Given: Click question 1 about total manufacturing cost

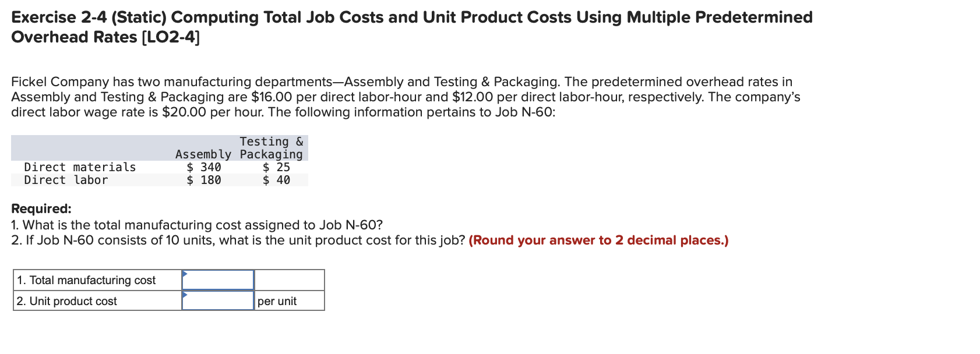Looking at the screenshot, I should coord(196,225).
